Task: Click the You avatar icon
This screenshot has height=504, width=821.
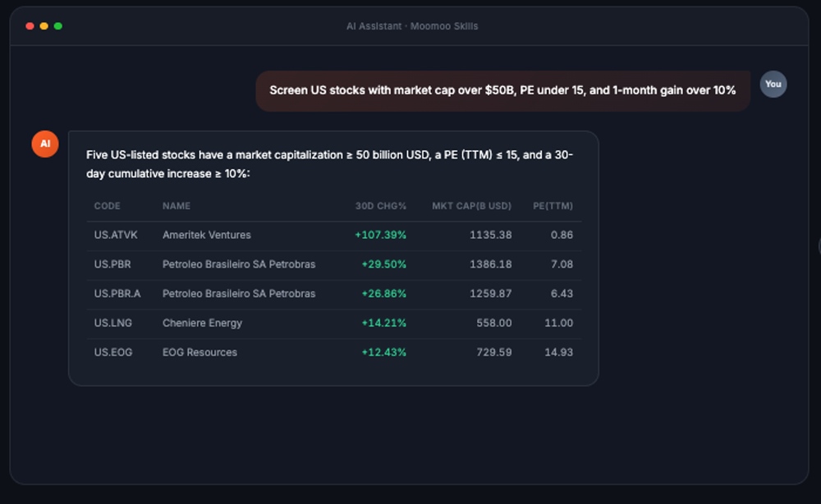Action: click(x=773, y=85)
